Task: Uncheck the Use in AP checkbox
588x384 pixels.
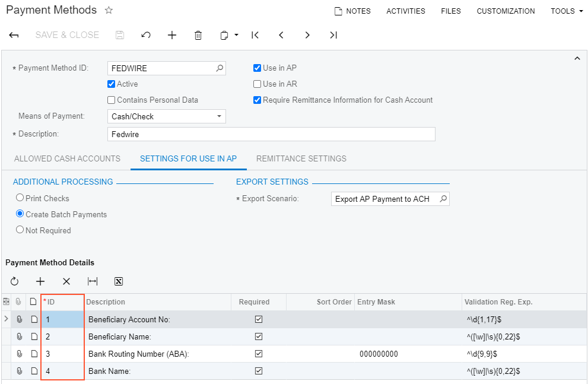Action: click(257, 68)
